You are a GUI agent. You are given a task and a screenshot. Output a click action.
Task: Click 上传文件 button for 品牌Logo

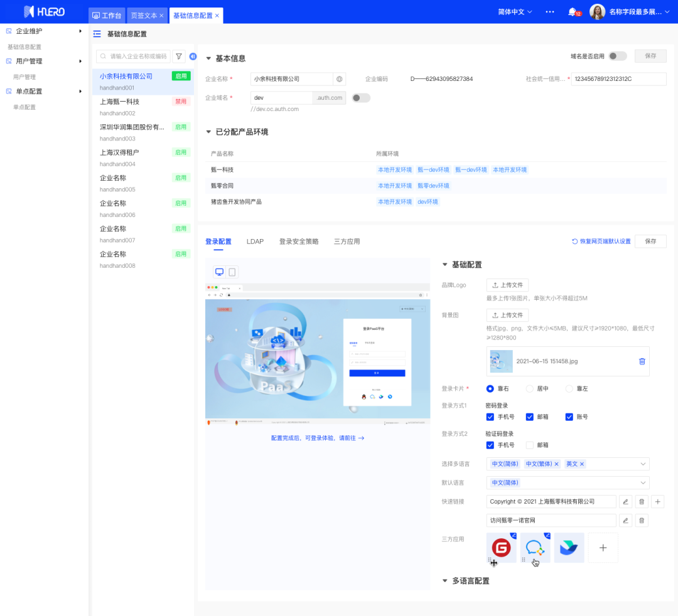pos(507,285)
